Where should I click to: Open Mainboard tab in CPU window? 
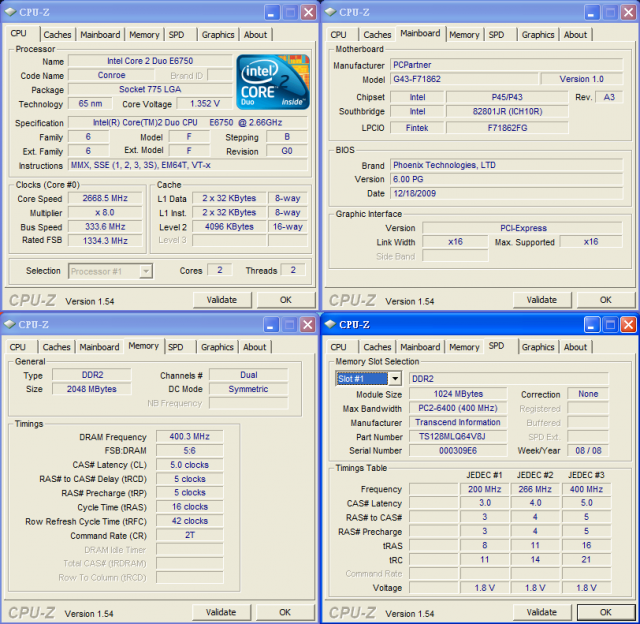coord(100,35)
